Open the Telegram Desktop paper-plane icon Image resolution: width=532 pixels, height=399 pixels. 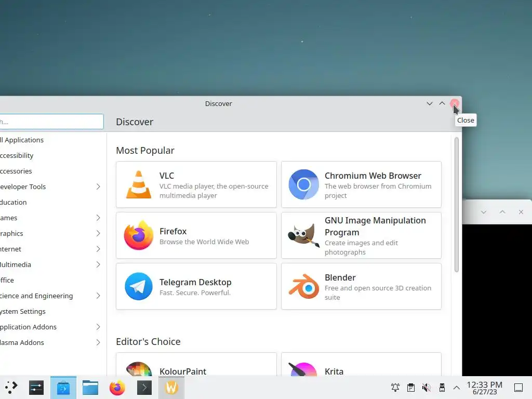point(138,286)
